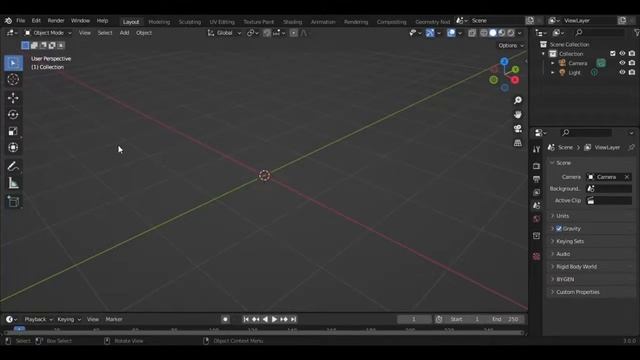Switch to solid viewport shading

(493, 33)
